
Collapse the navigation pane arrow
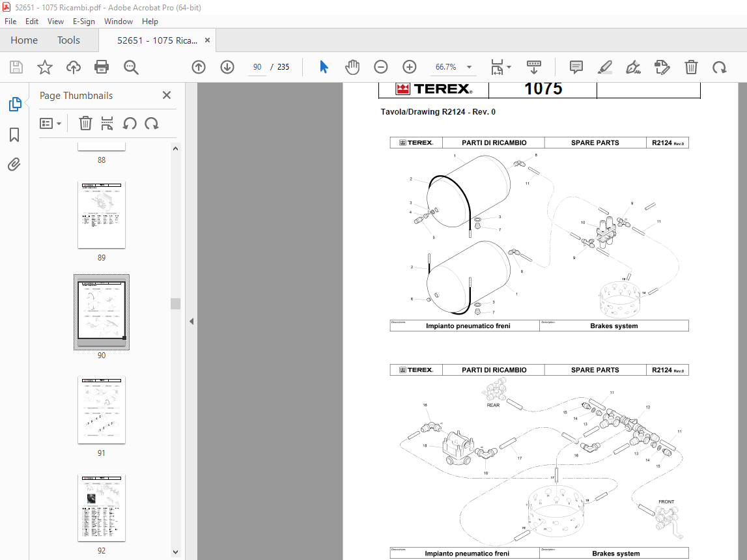(x=191, y=322)
